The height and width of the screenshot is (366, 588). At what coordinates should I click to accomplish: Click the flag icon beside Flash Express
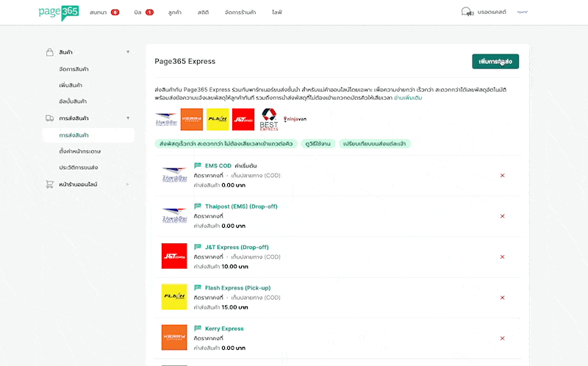coord(198,287)
